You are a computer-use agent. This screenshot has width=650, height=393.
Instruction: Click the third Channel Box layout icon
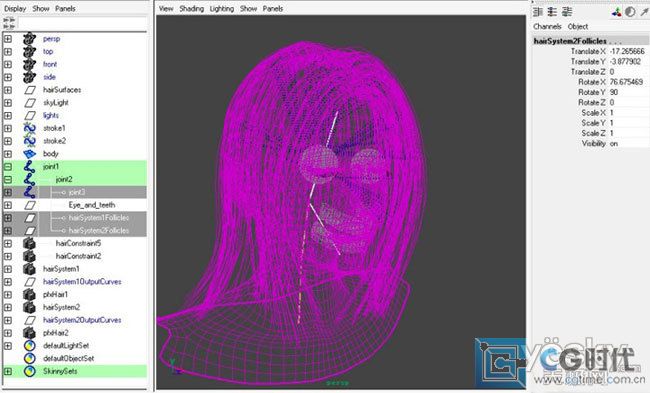point(567,12)
